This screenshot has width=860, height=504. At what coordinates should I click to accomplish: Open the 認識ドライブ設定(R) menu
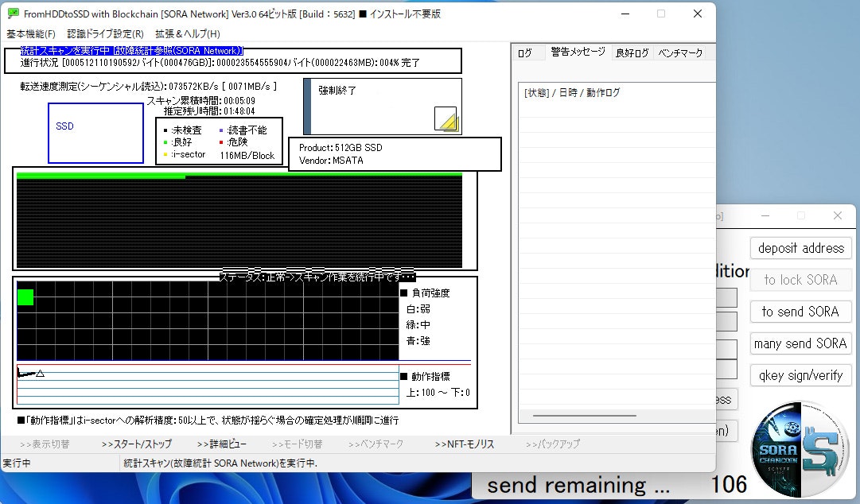[x=105, y=34]
